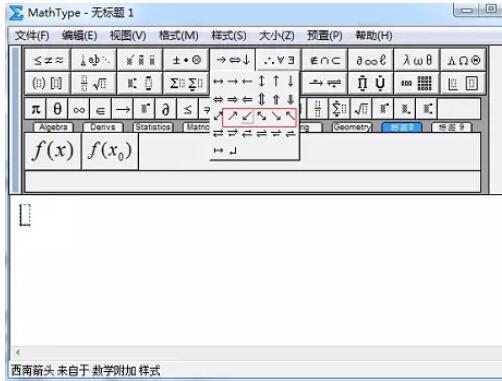This screenshot has height=381, width=502.
Task: Open the 大小(Z) menu
Action: pyautogui.click(x=277, y=35)
